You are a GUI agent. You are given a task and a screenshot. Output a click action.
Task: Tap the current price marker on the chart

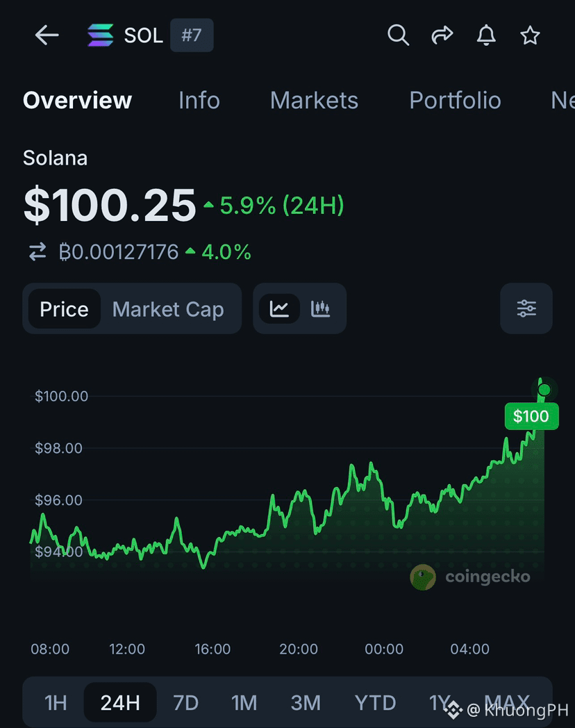pyautogui.click(x=544, y=390)
